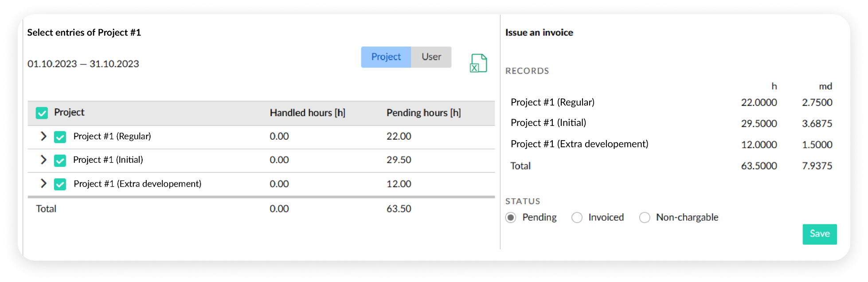Click Project #1 (Extra developement) row label

(137, 184)
